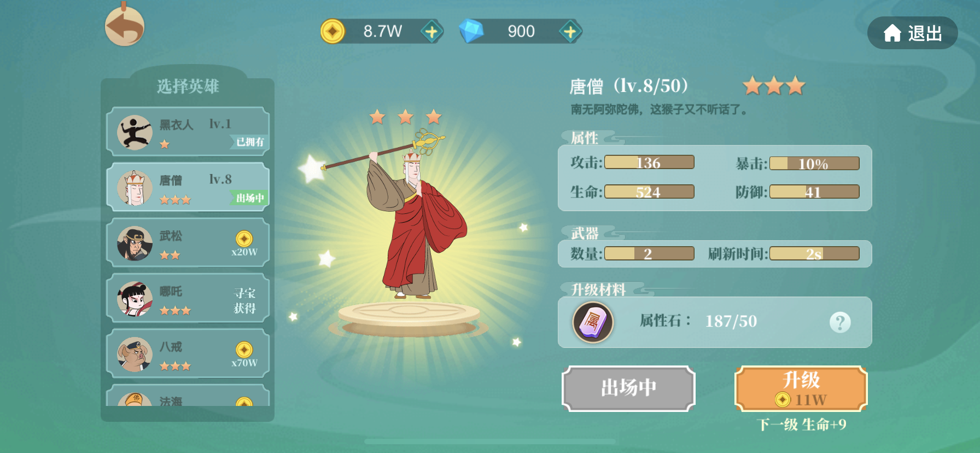Click the 刷新时间 refresh time bar

click(x=814, y=254)
